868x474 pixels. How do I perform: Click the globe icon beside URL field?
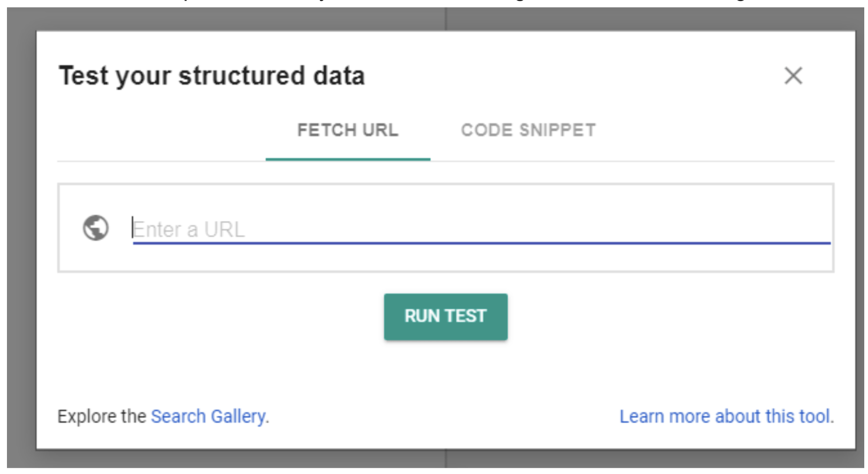96,228
